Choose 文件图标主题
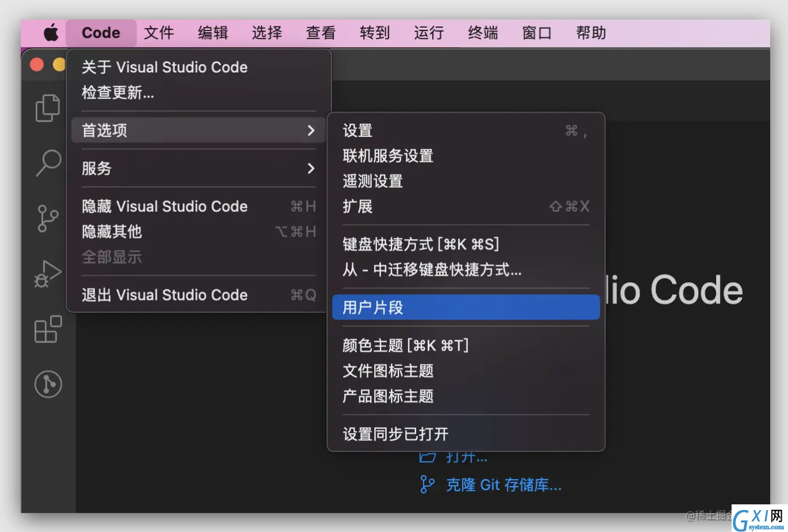Viewport: 788px width, 532px height. pos(466,371)
